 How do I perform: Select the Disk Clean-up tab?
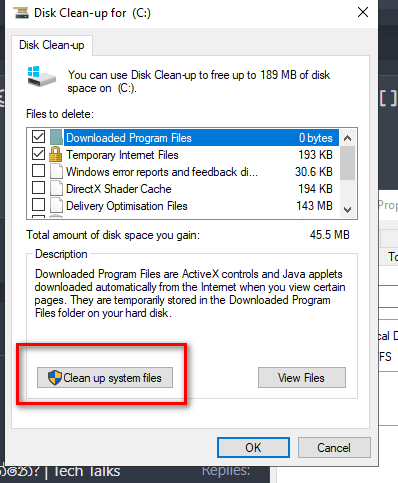(52, 45)
